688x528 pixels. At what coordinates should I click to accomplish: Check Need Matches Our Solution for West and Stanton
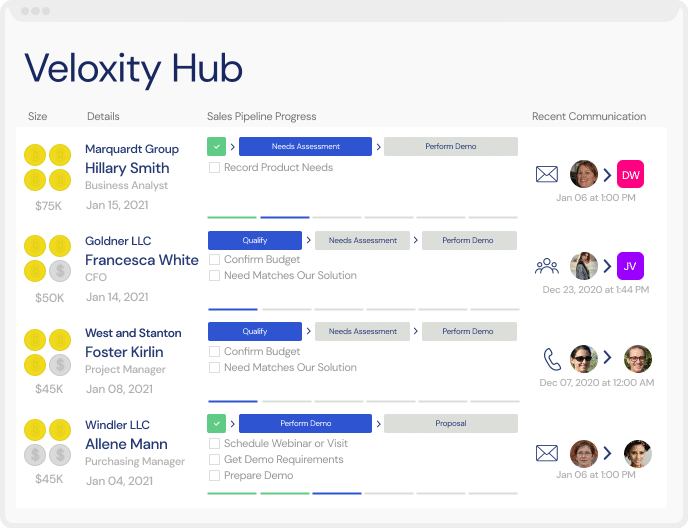[x=214, y=367]
